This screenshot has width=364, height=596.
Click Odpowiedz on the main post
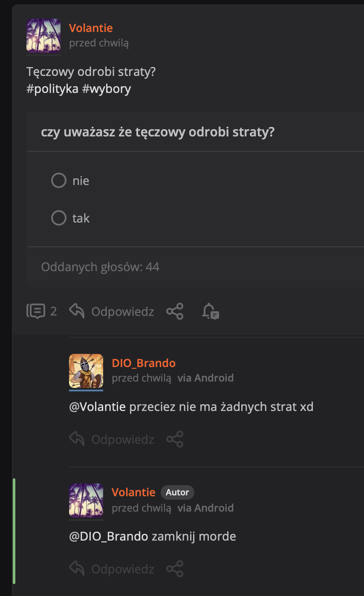(x=122, y=312)
